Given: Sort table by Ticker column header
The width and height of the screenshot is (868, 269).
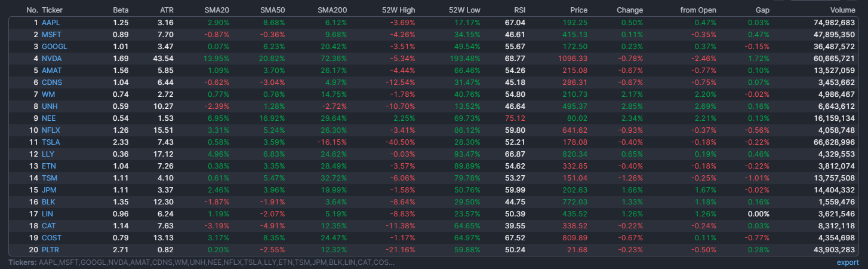Looking at the screenshot, I should (x=52, y=10).
